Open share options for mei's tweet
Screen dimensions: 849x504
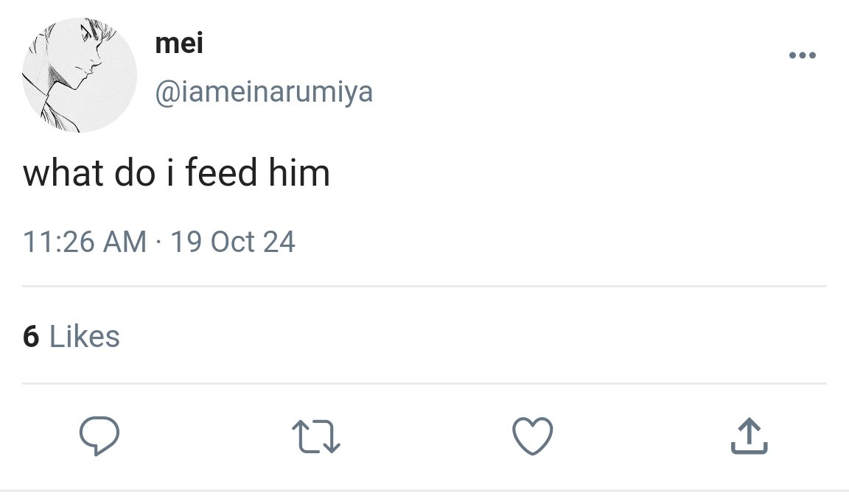pos(750,435)
